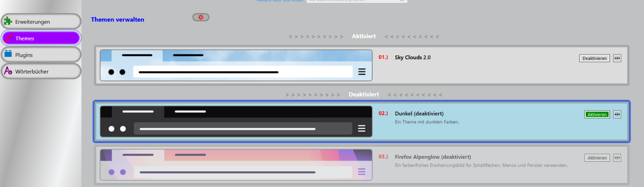Image resolution: width=644 pixels, height=187 pixels.
Task: Click hamburger icon in Dunkel theme preview
Action: (x=362, y=128)
